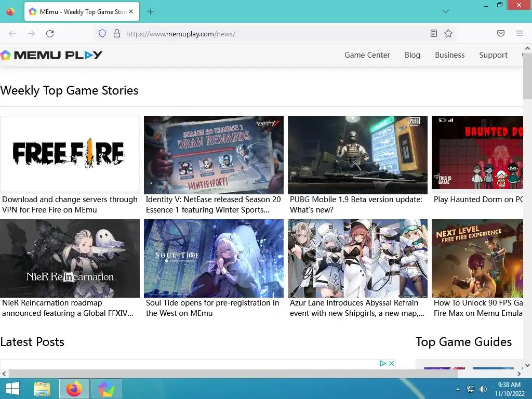Open the Next Level Free Fire Experience thumbnail
The width and height of the screenshot is (532, 399).
[x=477, y=258]
